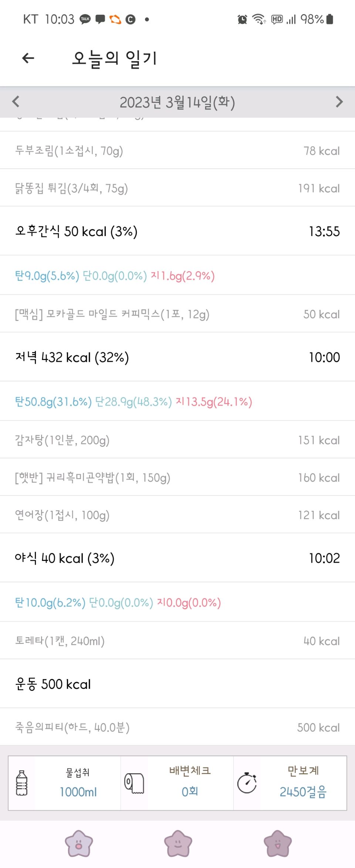Tap the back arrow icon

(28, 58)
